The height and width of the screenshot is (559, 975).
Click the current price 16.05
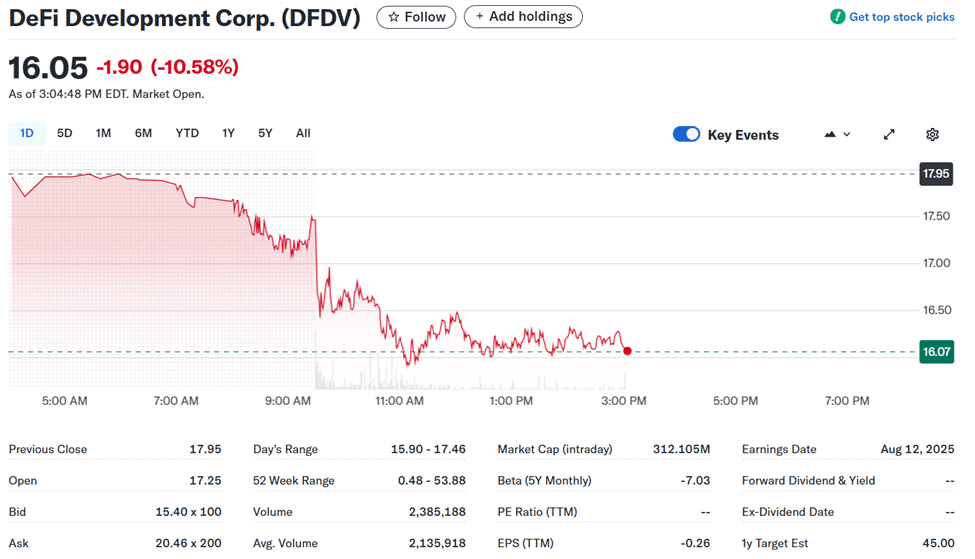point(49,68)
